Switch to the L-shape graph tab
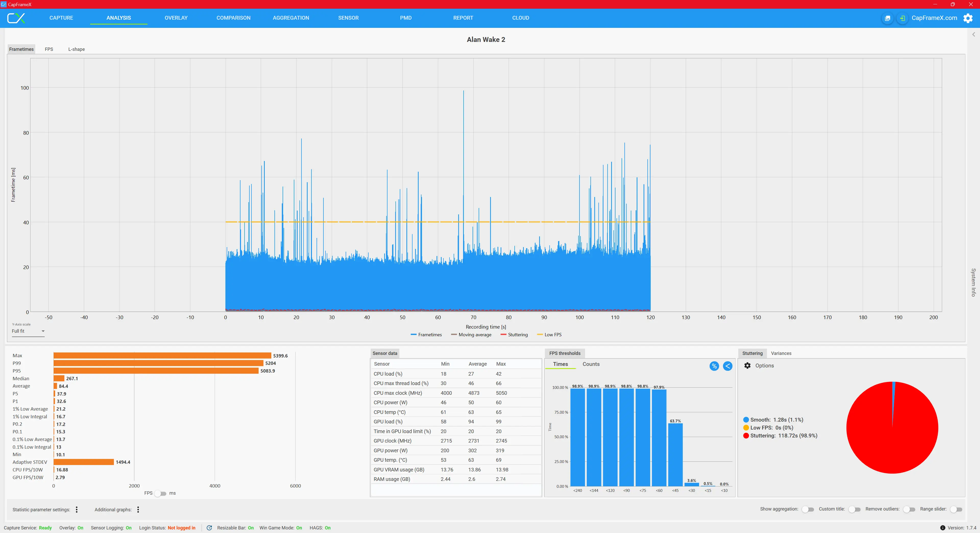Viewport: 980px width, 533px height. tap(77, 49)
